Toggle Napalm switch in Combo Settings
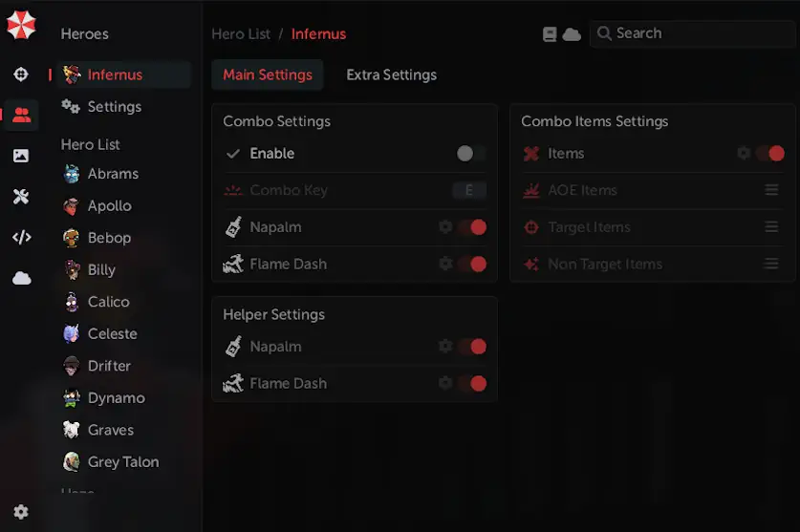 click(472, 227)
